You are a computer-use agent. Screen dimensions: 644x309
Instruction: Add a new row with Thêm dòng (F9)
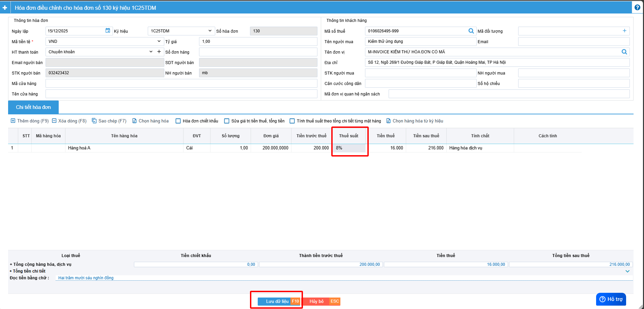(30, 121)
